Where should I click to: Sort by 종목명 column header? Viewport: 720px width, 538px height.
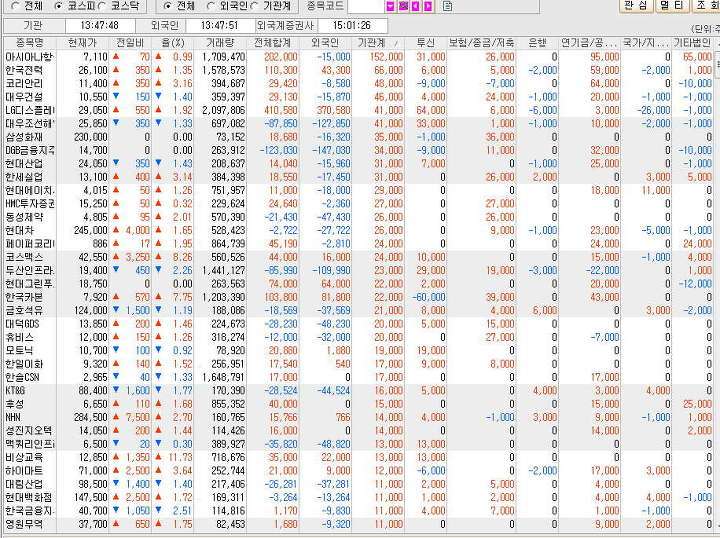(29, 43)
